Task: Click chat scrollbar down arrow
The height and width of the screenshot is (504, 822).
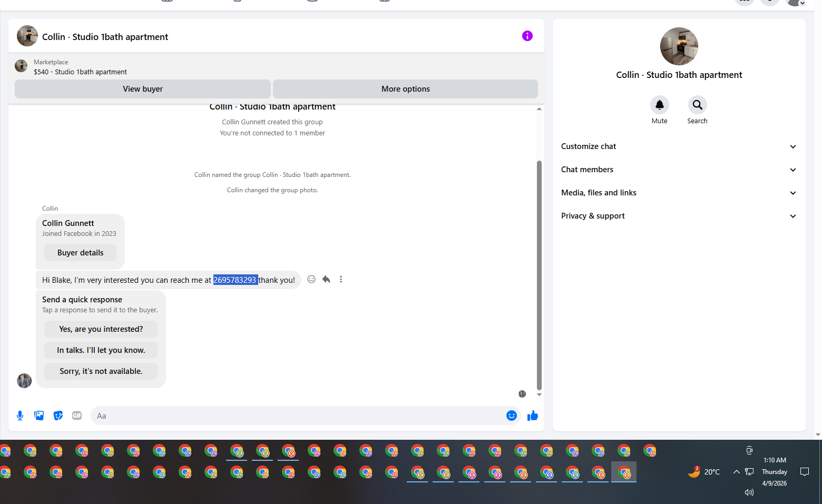Action: pos(539,394)
